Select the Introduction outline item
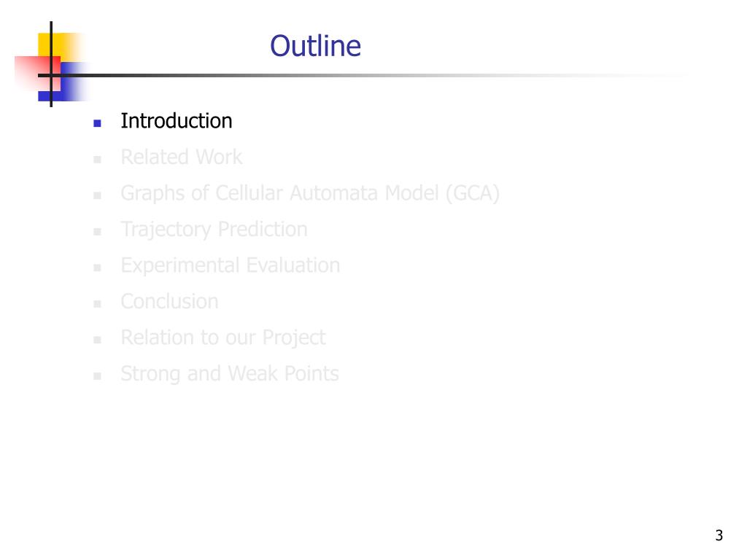The width and height of the screenshot is (747, 560). coord(177,121)
